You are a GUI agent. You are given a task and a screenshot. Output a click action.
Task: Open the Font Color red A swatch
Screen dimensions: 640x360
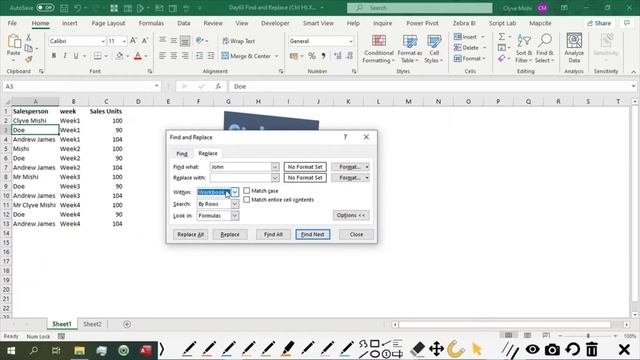point(138,56)
